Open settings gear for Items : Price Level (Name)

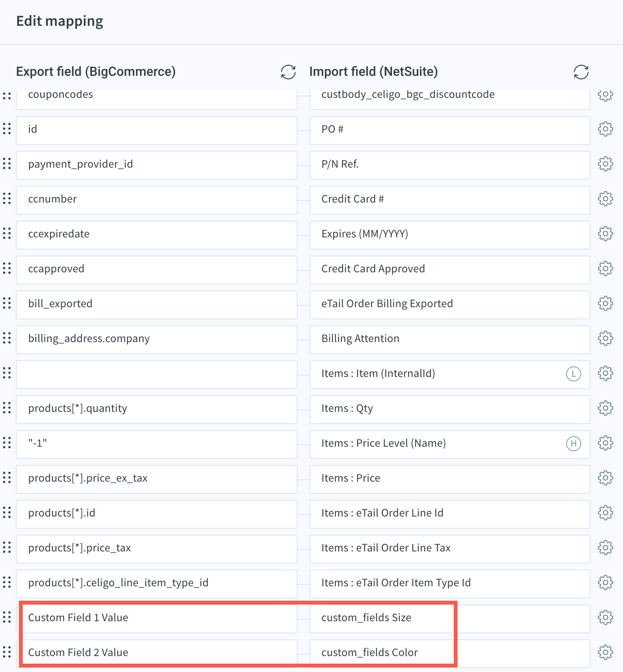click(605, 443)
